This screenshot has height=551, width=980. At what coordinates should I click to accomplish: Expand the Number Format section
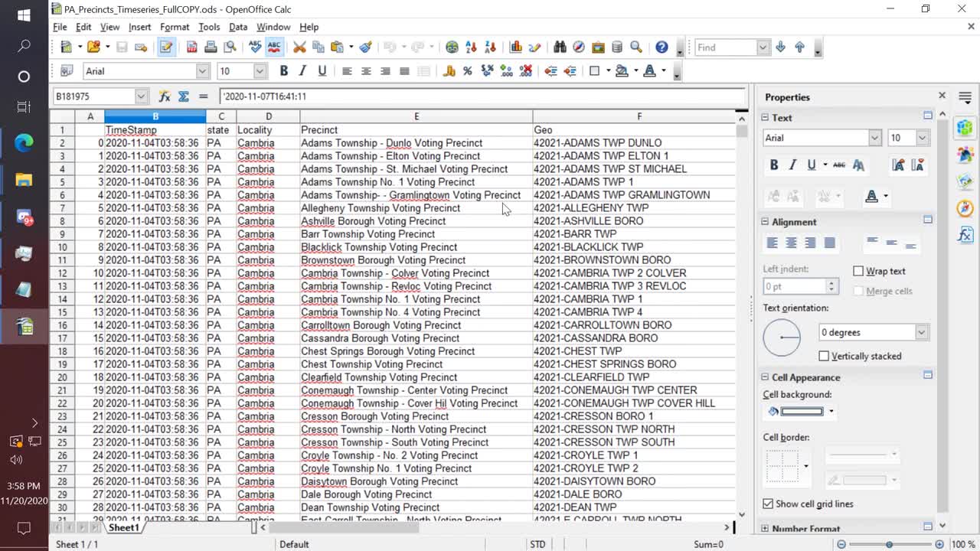765,529
